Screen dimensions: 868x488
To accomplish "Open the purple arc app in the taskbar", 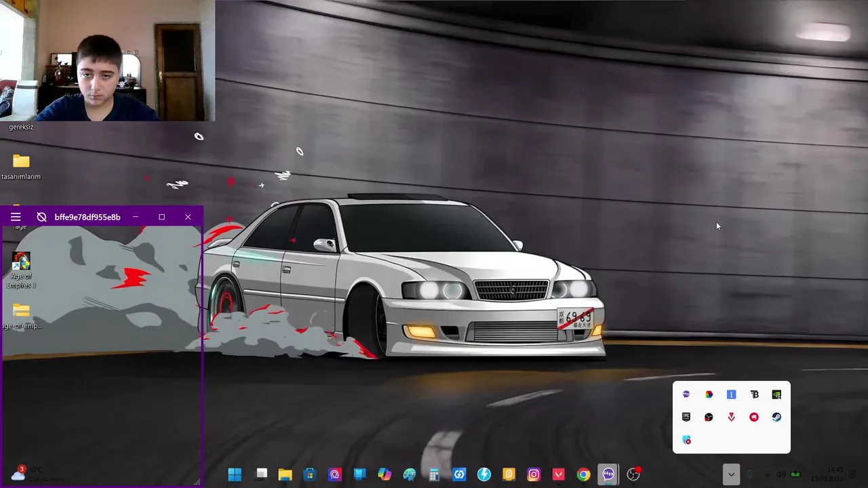I will click(x=335, y=474).
